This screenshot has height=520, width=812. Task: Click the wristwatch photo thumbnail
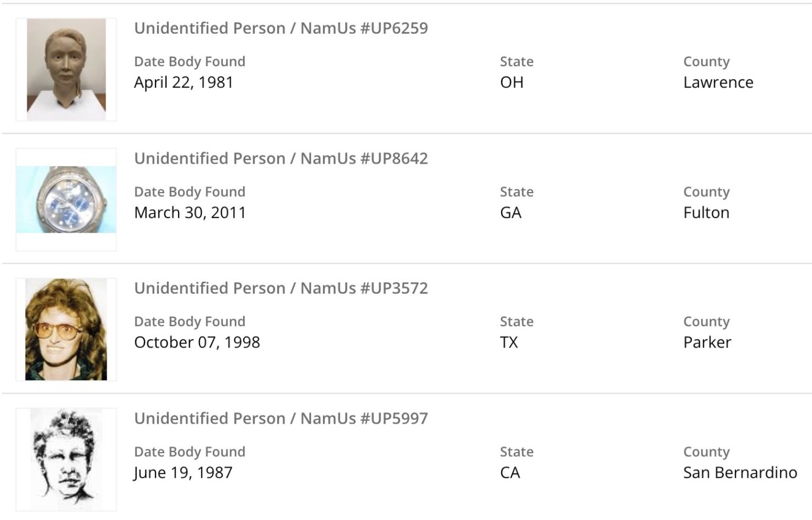coord(66,200)
